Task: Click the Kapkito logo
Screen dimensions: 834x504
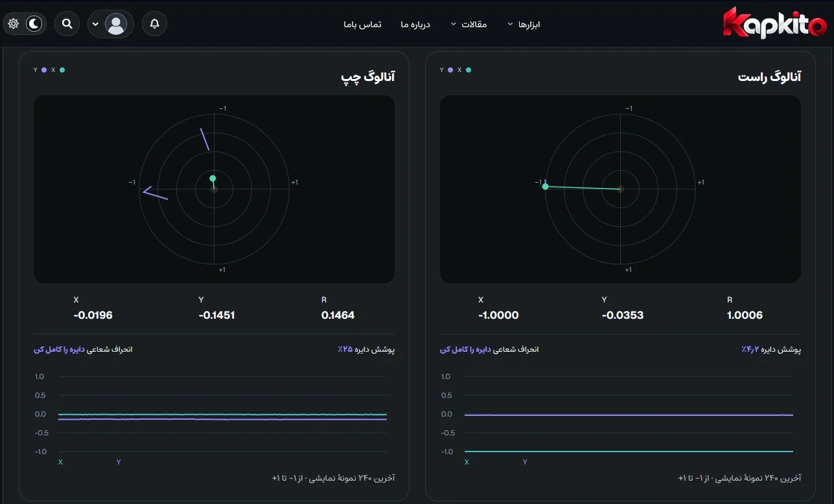Action: [x=774, y=23]
